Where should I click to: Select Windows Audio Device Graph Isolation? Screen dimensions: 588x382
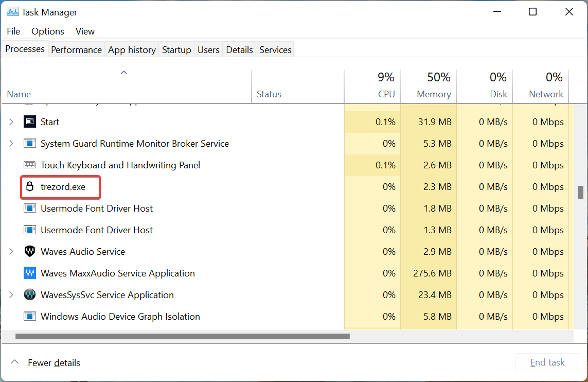(x=120, y=316)
